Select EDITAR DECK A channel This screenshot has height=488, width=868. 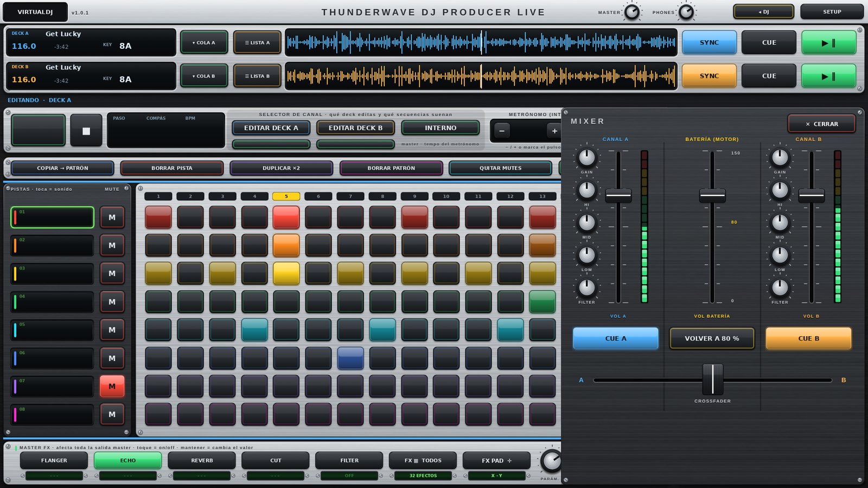(x=271, y=128)
